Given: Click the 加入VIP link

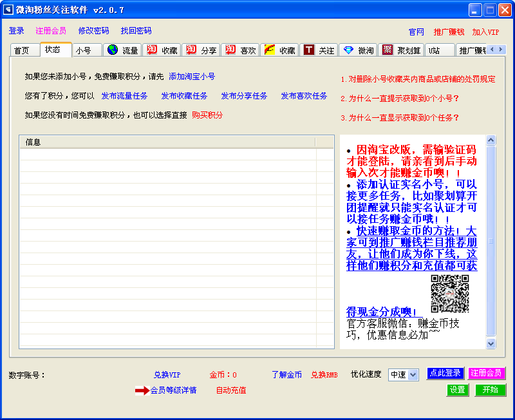Looking at the screenshot, I should tap(485, 32).
